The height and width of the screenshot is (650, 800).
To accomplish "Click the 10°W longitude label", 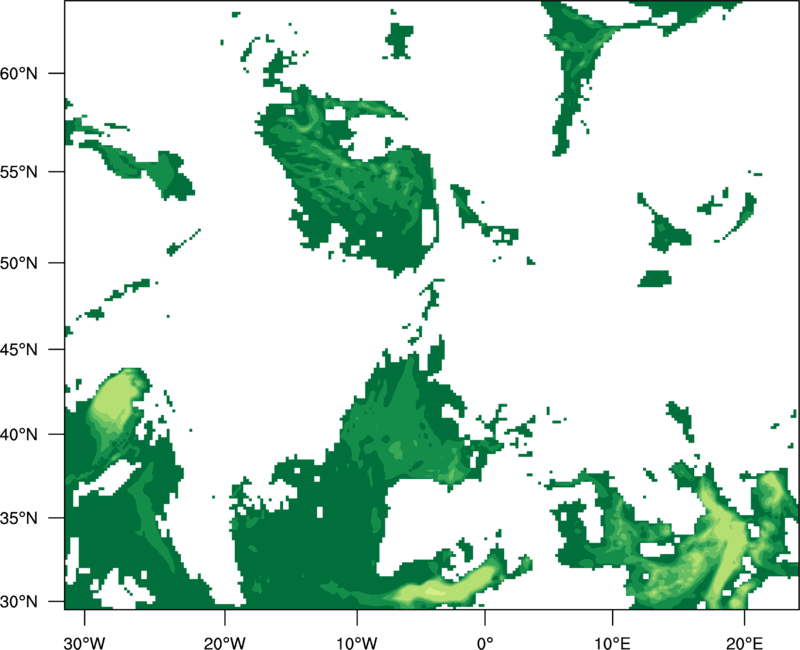I will (357, 643).
